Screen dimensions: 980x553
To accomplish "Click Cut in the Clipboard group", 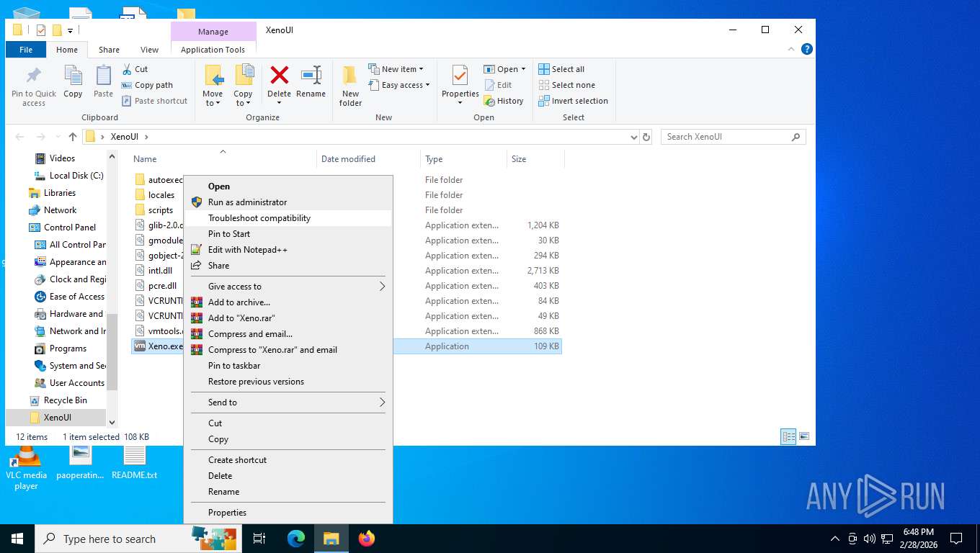I will point(135,69).
